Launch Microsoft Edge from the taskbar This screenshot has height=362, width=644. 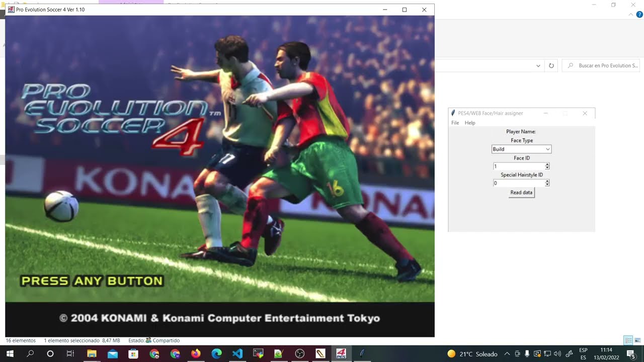(217, 353)
